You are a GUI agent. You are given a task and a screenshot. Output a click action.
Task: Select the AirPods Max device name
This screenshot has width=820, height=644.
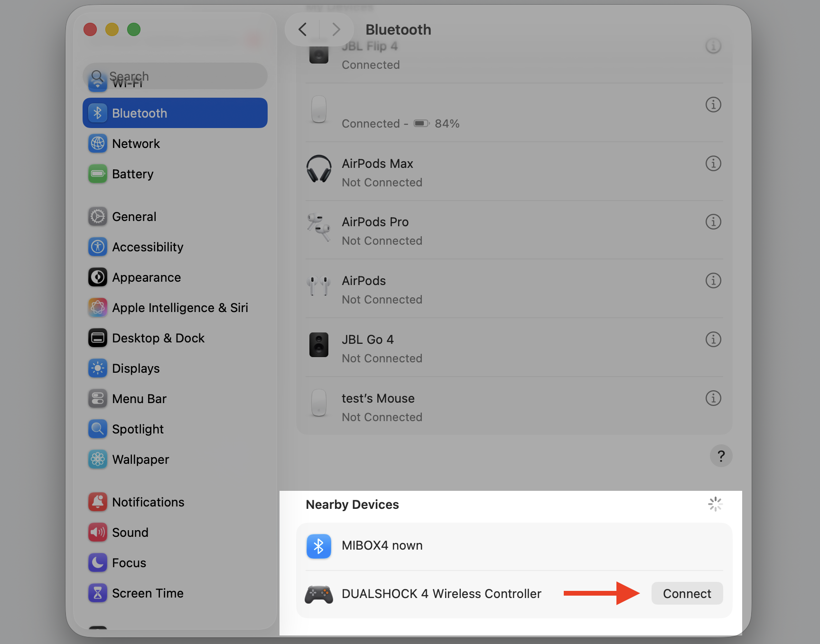coord(377,164)
